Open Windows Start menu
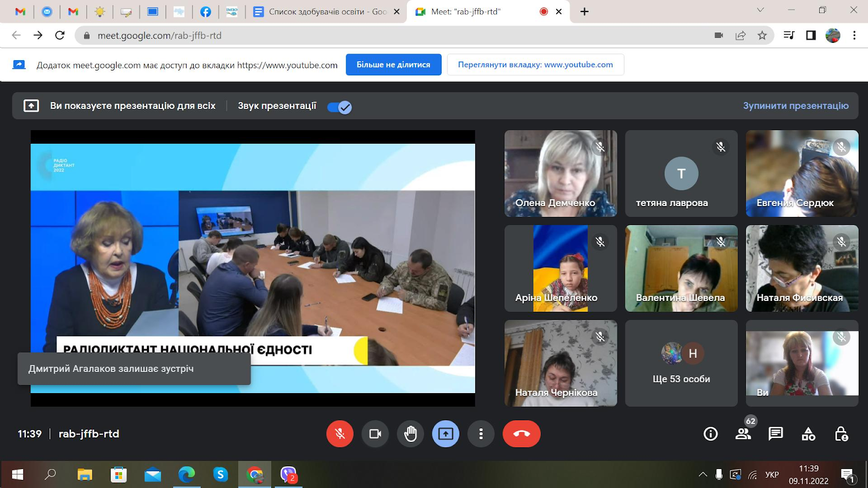The image size is (868, 488). [x=17, y=474]
